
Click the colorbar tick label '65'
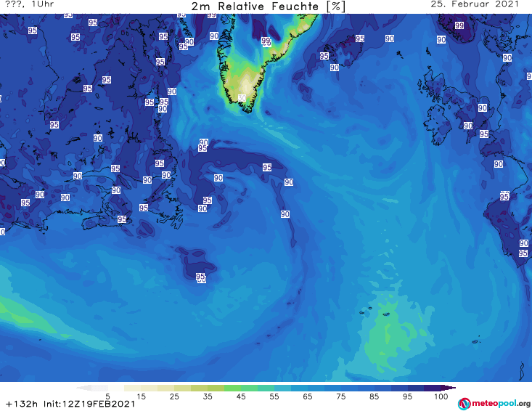pyautogui.click(x=308, y=396)
